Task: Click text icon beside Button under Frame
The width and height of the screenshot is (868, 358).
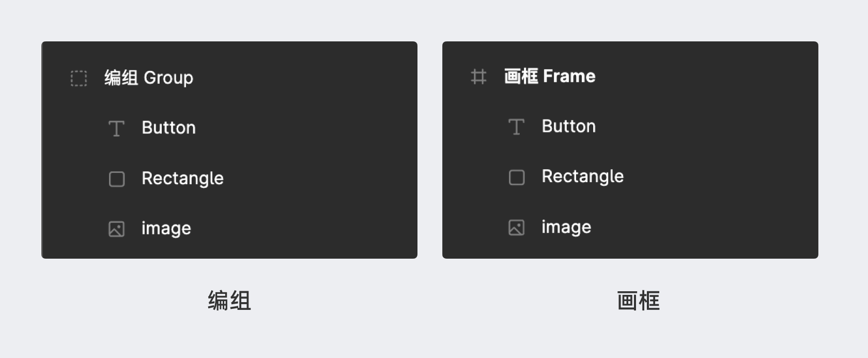Action: point(516,127)
